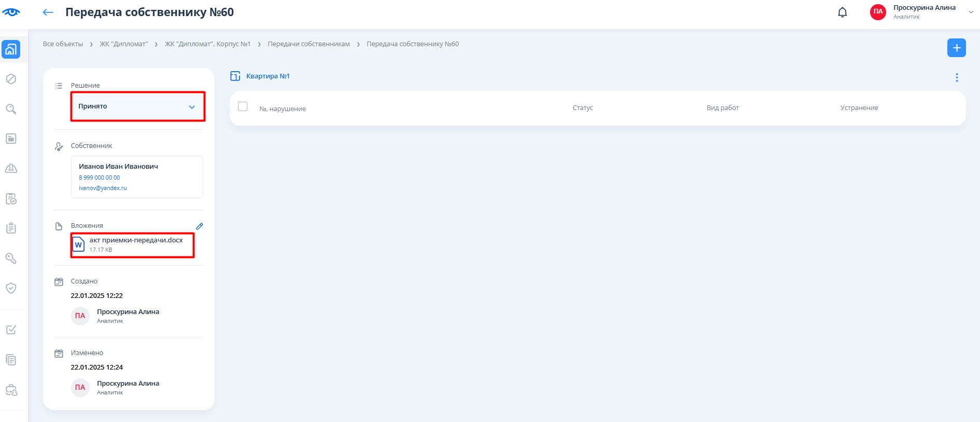Open ЖК "Дипломат", Корпус №1 breadcrumb
Screen dimensions: 980x422
[x=207, y=44]
